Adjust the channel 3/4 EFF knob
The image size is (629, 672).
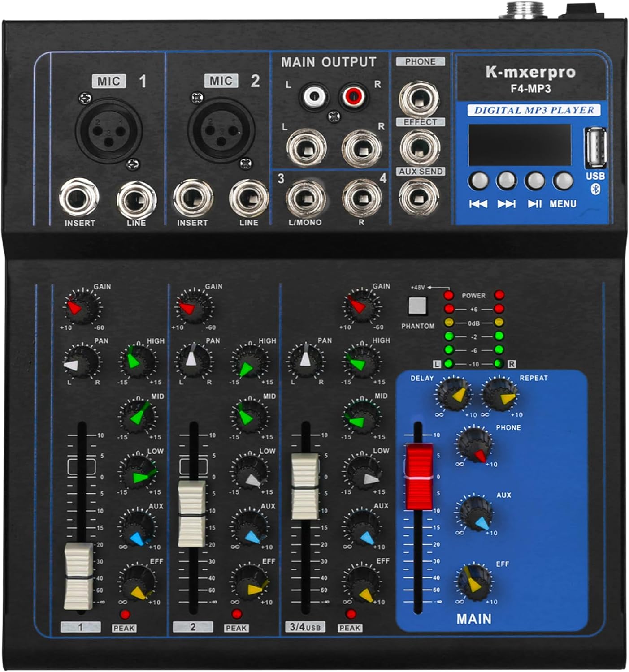coord(362,583)
